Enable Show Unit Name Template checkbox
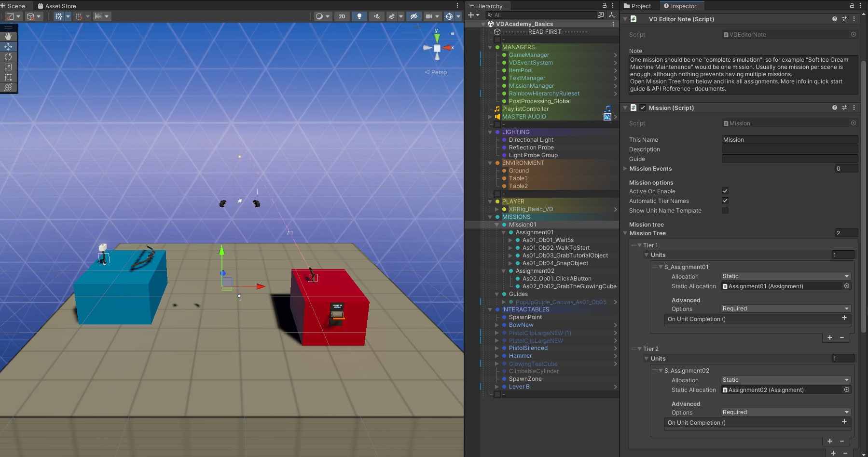The image size is (868, 457). click(x=725, y=210)
